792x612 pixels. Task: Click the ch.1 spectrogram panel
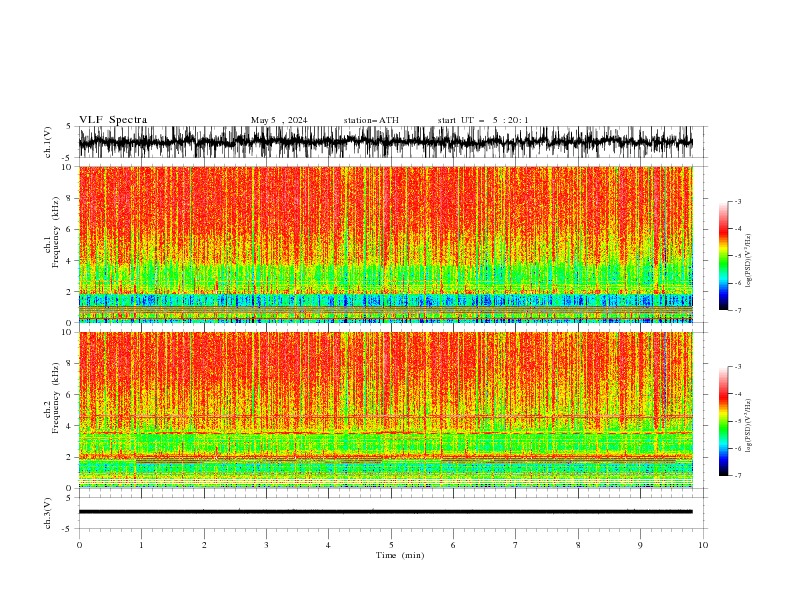(385, 244)
